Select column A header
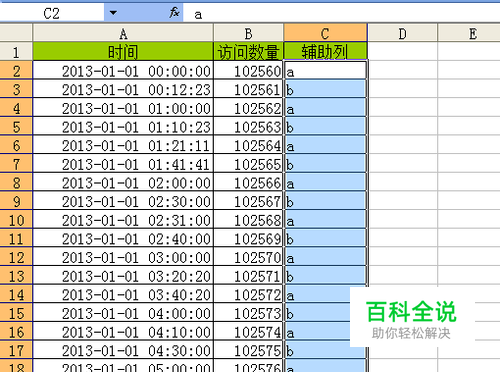Screen dimensions: 500x372 click(x=123, y=33)
